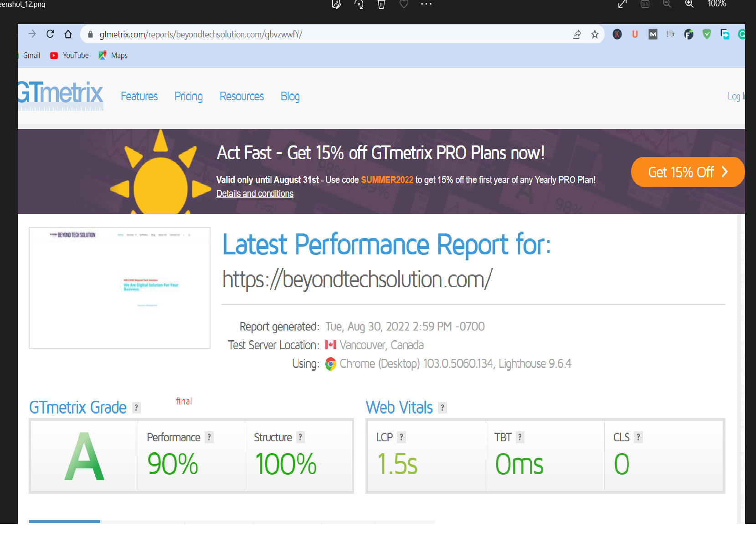
Task: Click the zoom in magnifier icon
Action: pos(689,4)
